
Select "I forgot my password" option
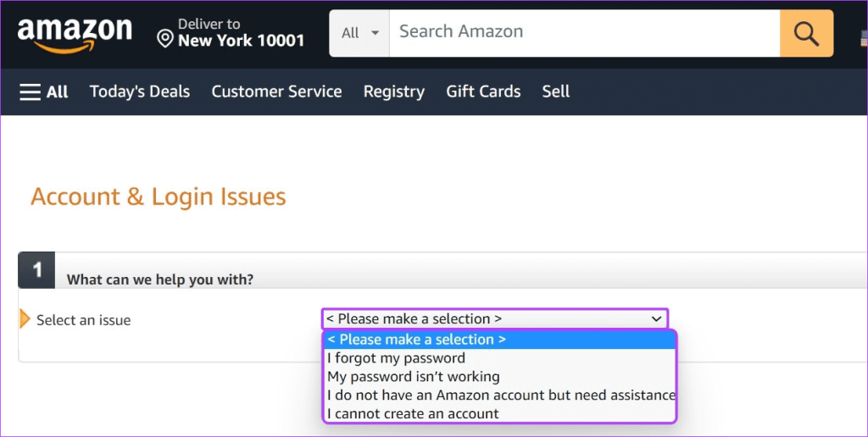tap(397, 358)
